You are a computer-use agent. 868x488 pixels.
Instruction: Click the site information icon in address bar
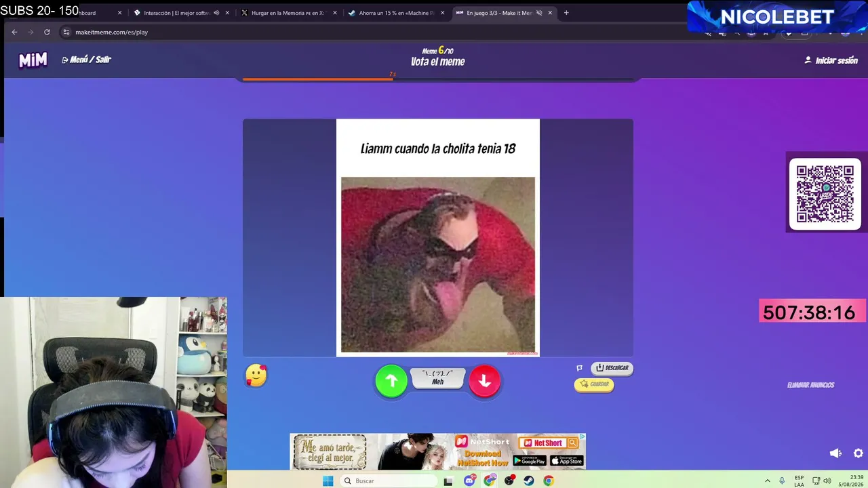(66, 32)
